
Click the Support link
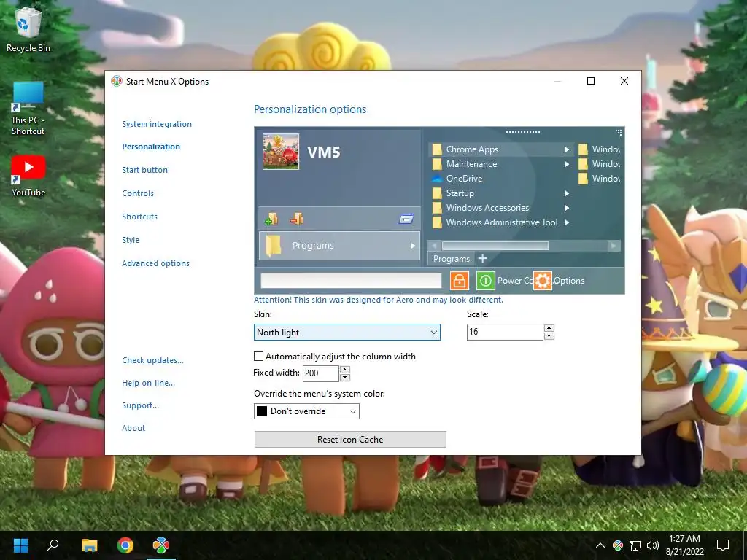pos(141,405)
